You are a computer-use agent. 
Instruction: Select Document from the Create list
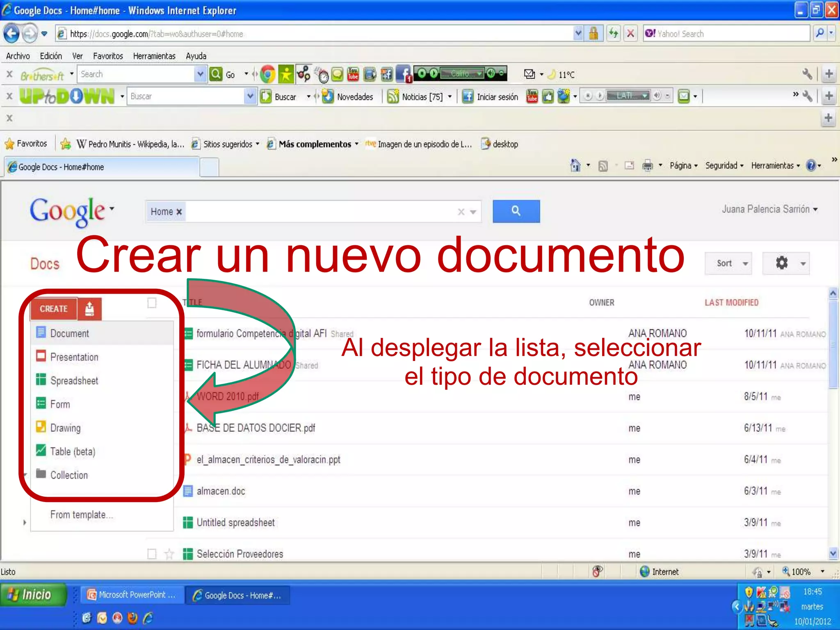[x=102, y=333]
